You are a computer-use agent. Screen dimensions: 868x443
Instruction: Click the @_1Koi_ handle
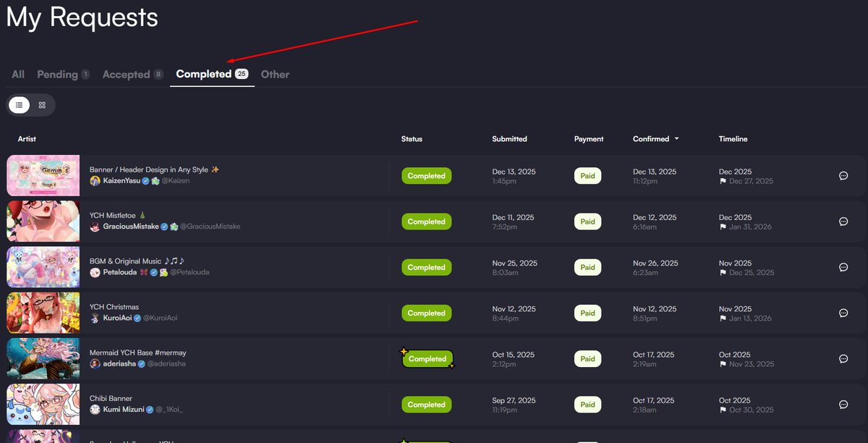pos(170,409)
